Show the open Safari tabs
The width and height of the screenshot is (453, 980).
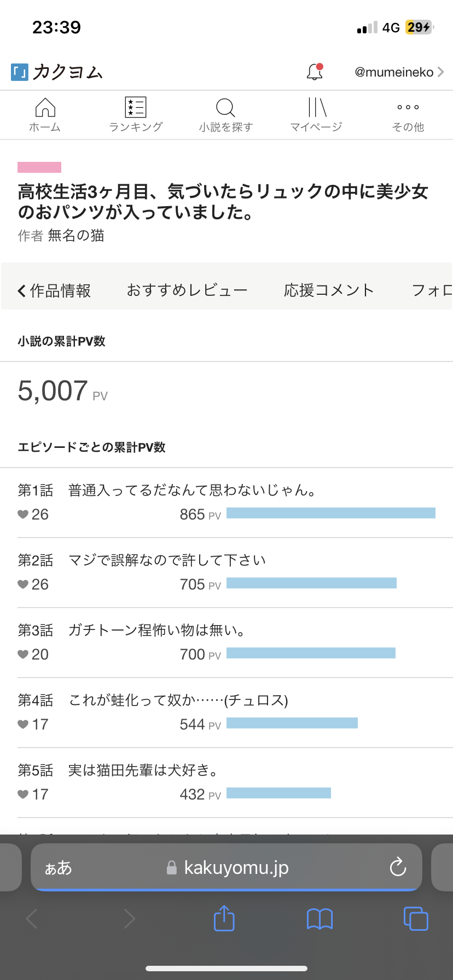click(415, 919)
